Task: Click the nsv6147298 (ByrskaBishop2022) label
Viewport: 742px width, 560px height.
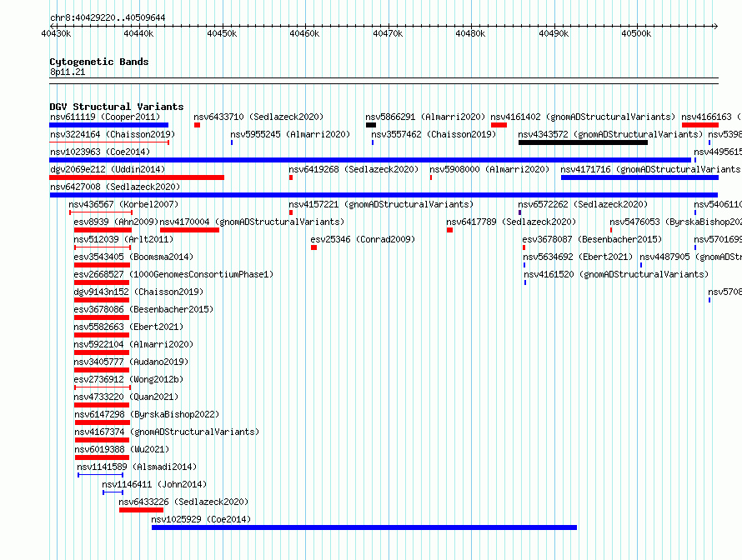Action: 148,414
